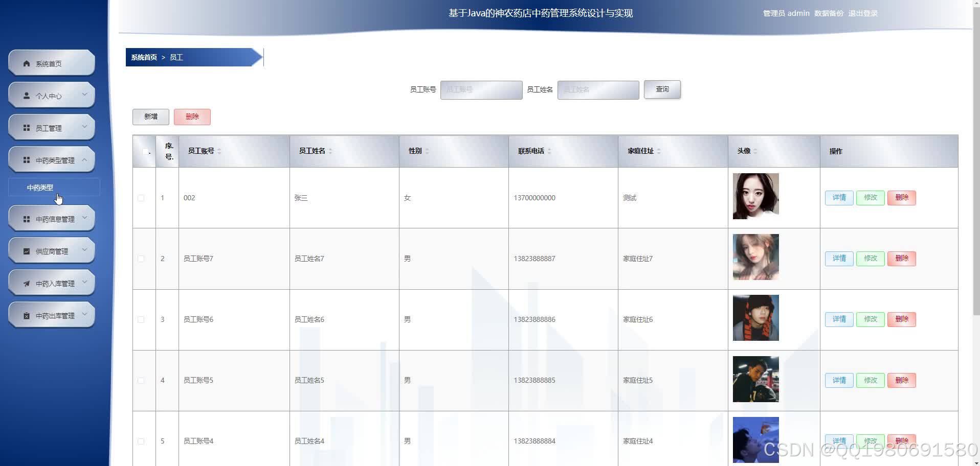
Task: Click 删除 in the 员工姓名5 row
Action: point(902,380)
